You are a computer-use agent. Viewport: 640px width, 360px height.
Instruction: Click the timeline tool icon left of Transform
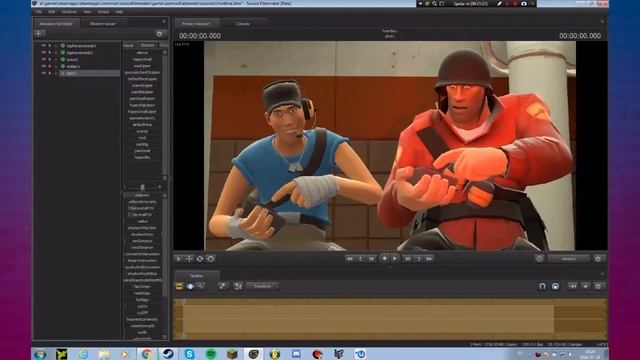coord(238,286)
